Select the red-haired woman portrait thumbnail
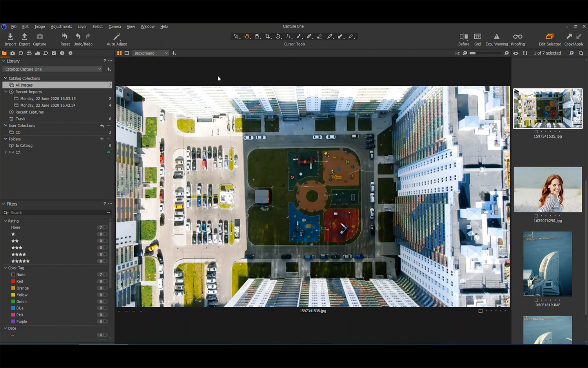This screenshot has width=588, height=368. tap(548, 189)
